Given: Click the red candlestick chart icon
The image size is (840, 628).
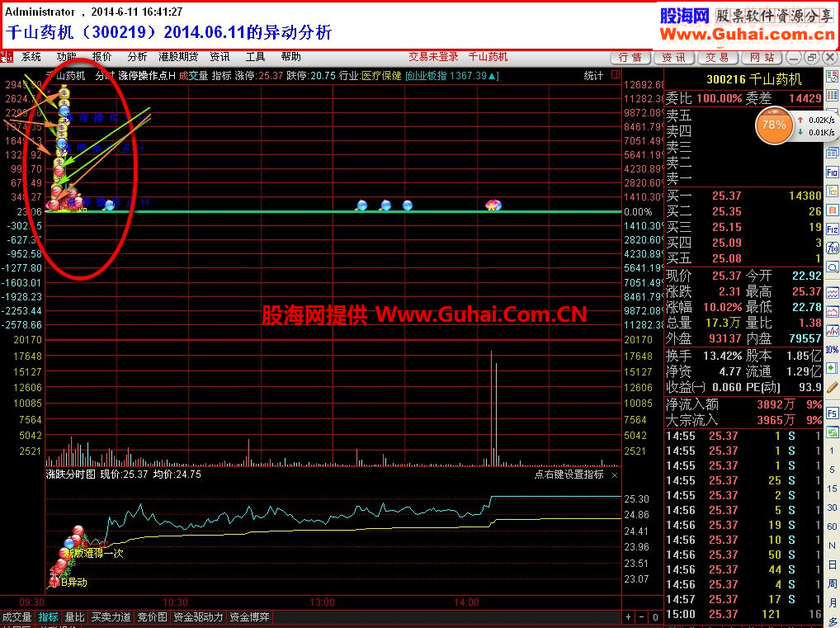Looking at the screenshot, I should 832,331.
